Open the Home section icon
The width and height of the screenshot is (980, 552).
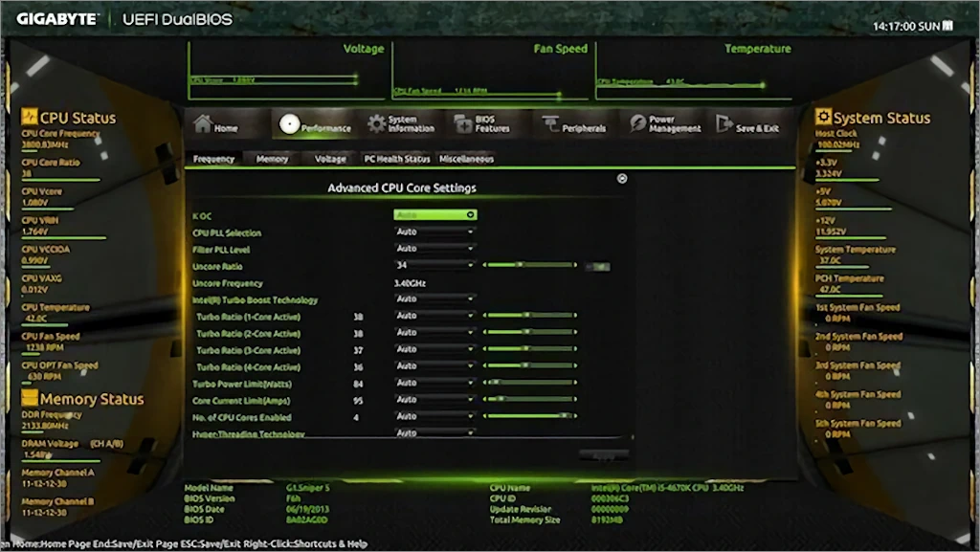point(203,123)
